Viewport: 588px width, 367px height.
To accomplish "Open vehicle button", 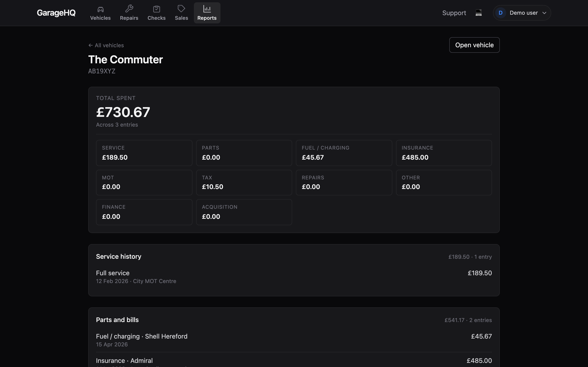I will pos(474,45).
